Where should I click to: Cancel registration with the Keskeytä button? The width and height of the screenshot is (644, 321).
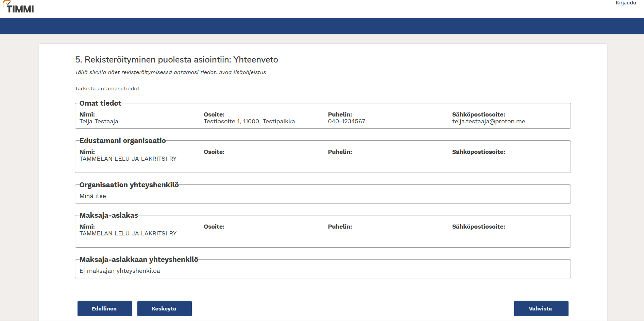pyautogui.click(x=164, y=308)
